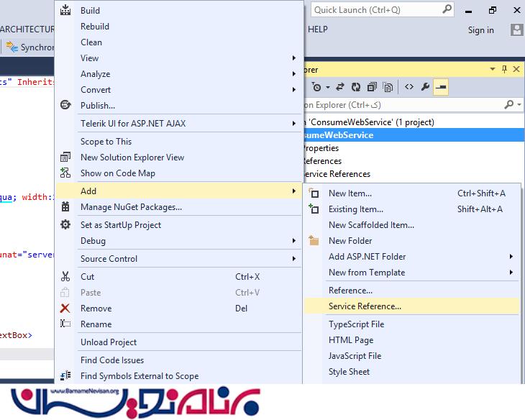525x420 pixels.
Task: Click the Sign in link
Action: point(481,29)
